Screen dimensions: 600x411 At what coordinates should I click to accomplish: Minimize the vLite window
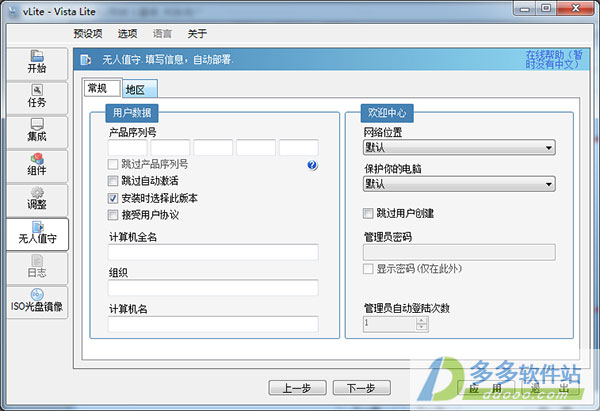click(525, 8)
